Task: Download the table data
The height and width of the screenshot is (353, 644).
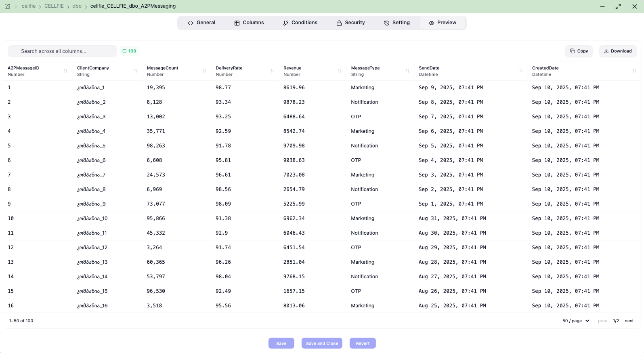Action: 618,51
